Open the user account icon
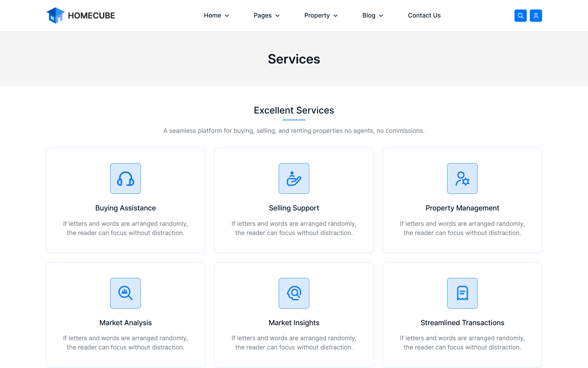Viewport: 588px width, 368px height. [x=536, y=16]
